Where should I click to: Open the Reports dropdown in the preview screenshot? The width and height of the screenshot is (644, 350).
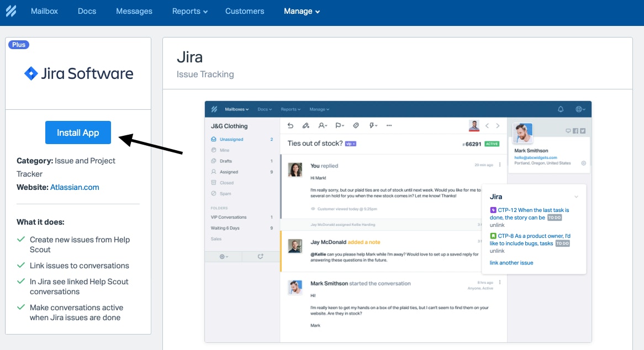[291, 109]
